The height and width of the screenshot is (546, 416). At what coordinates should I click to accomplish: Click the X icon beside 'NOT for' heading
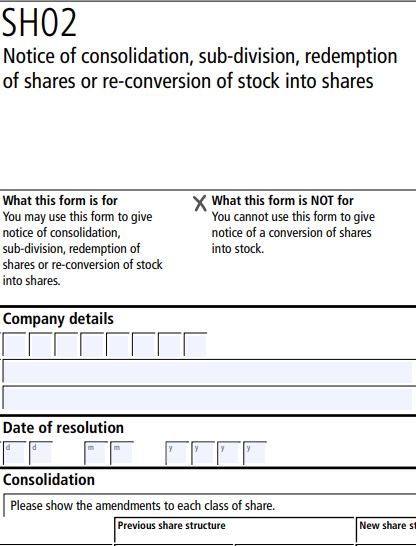coord(200,203)
